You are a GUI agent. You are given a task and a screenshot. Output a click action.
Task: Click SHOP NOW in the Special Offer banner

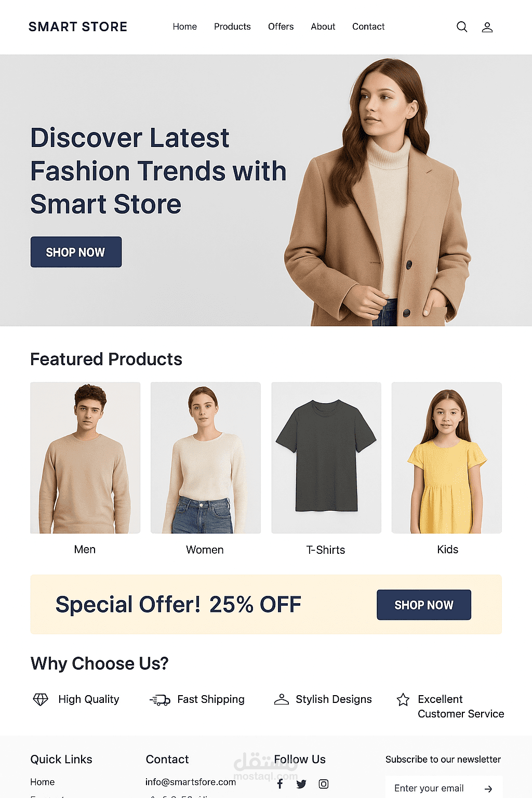[x=424, y=605]
